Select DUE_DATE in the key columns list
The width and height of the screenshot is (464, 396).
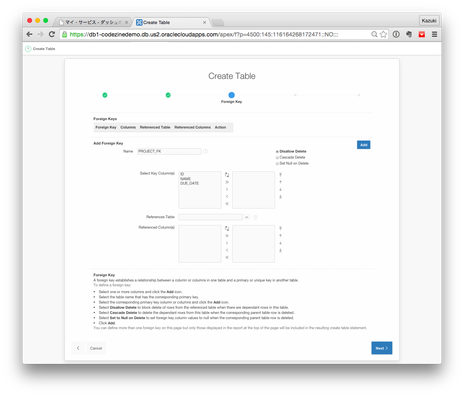click(189, 183)
